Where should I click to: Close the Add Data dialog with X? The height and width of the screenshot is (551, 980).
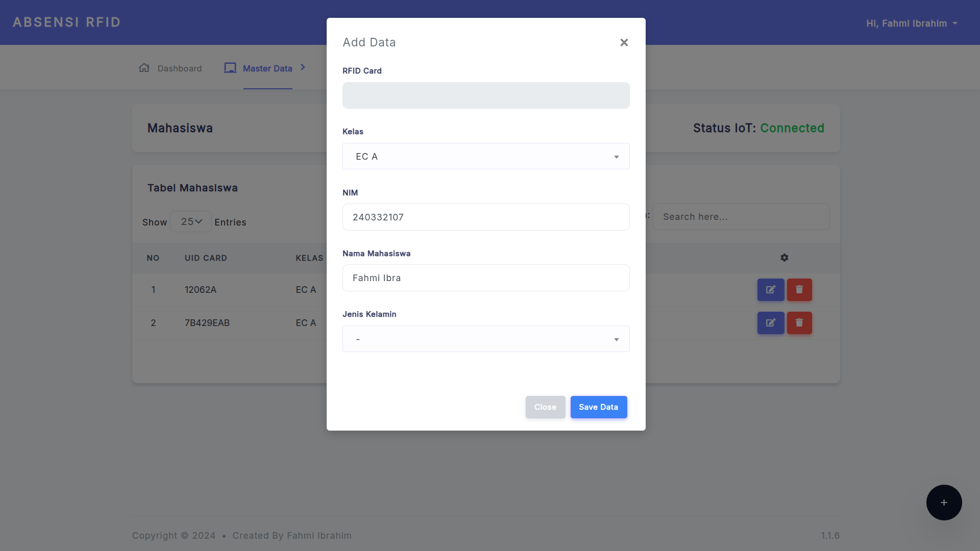click(x=624, y=43)
